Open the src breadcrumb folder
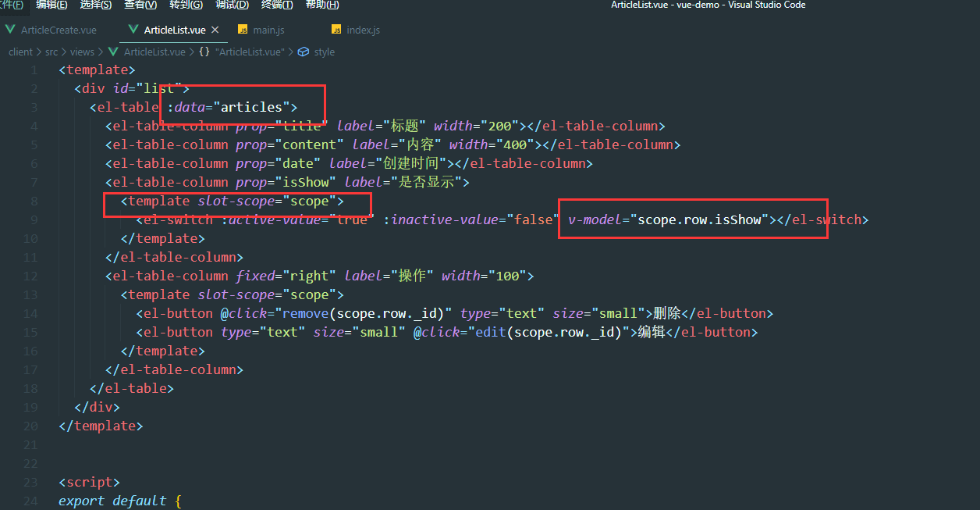 pos(51,52)
